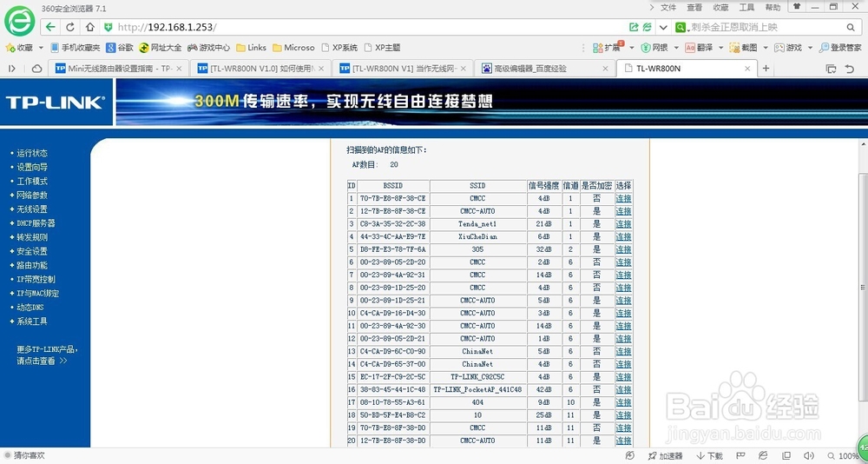Open the Links bookmark folder

click(x=252, y=48)
